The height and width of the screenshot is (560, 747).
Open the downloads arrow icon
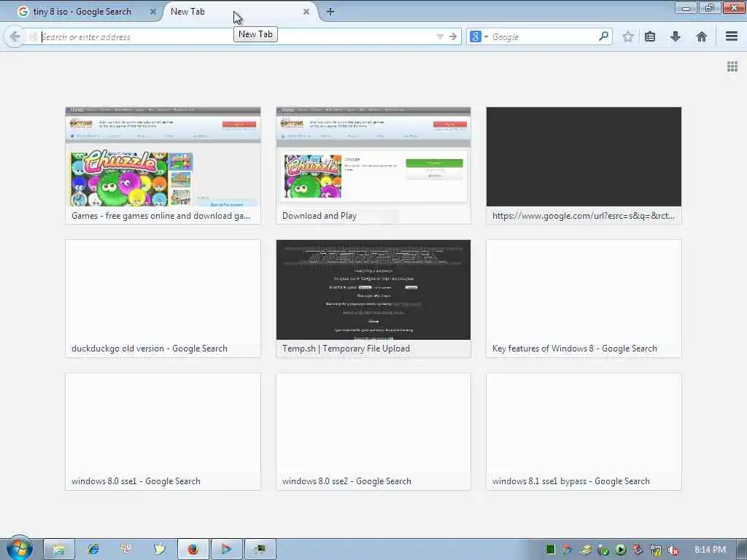pyautogui.click(x=675, y=36)
